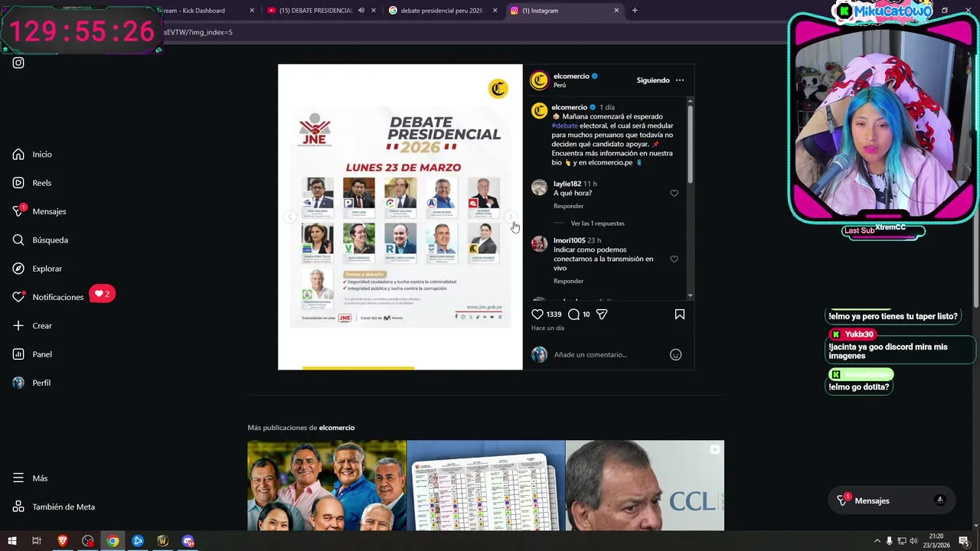Open Brave browser from taskbar
Viewport: 980px width, 551px height.
(63, 541)
